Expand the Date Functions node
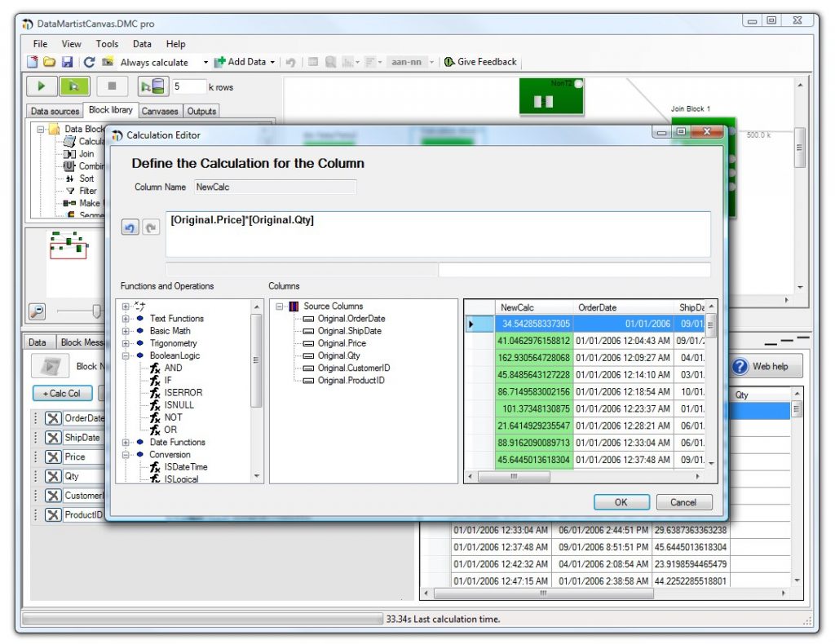This screenshot has height=644, width=835. (126, 443)
